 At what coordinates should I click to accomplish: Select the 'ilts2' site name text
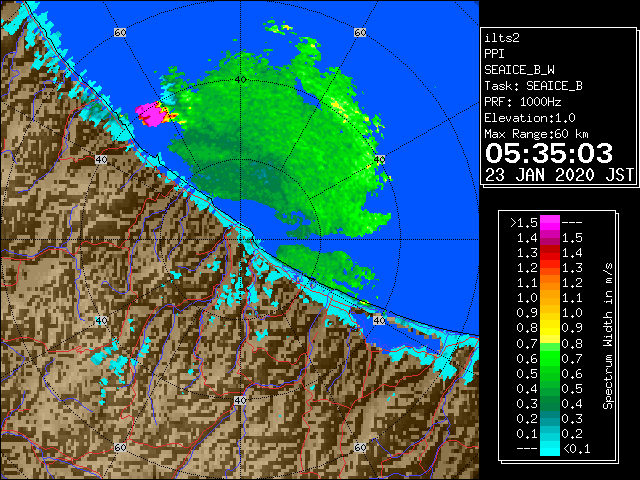tap(502, 38)
